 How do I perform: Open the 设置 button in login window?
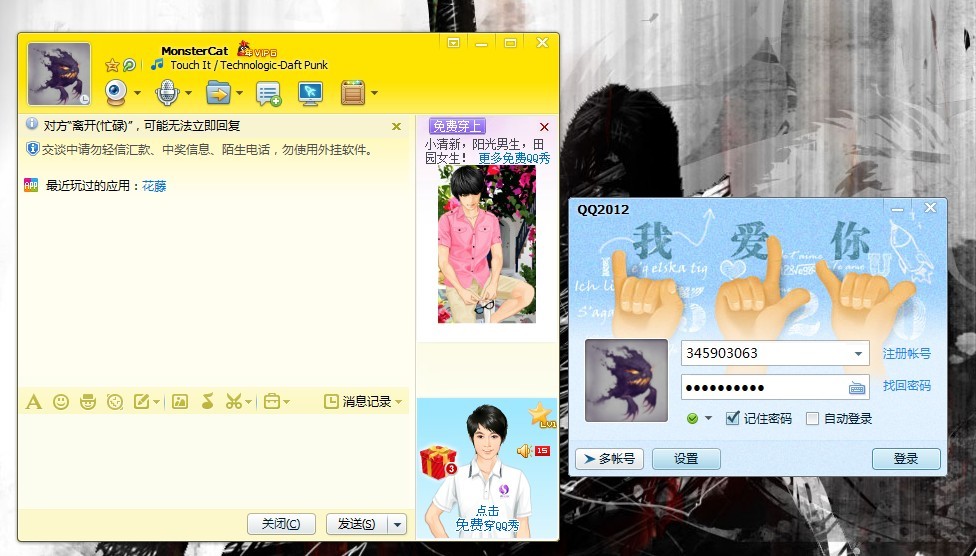[x=686, y=459]
